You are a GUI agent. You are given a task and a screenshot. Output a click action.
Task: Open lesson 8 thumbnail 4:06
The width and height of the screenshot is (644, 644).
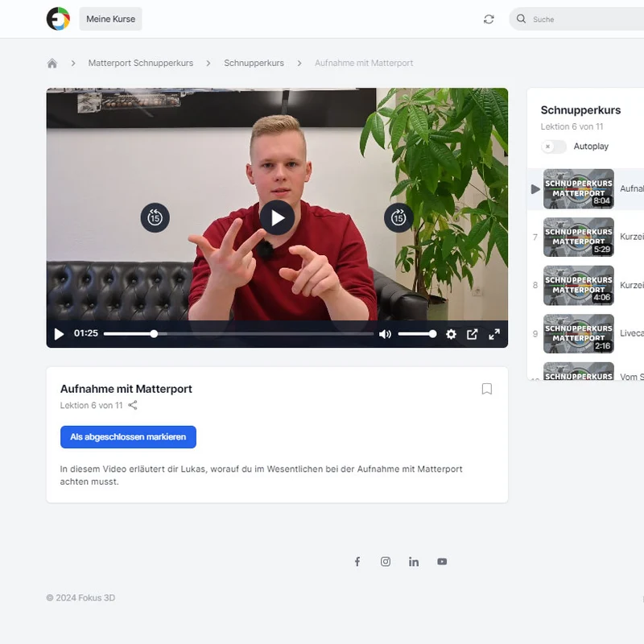click(579, 286)
